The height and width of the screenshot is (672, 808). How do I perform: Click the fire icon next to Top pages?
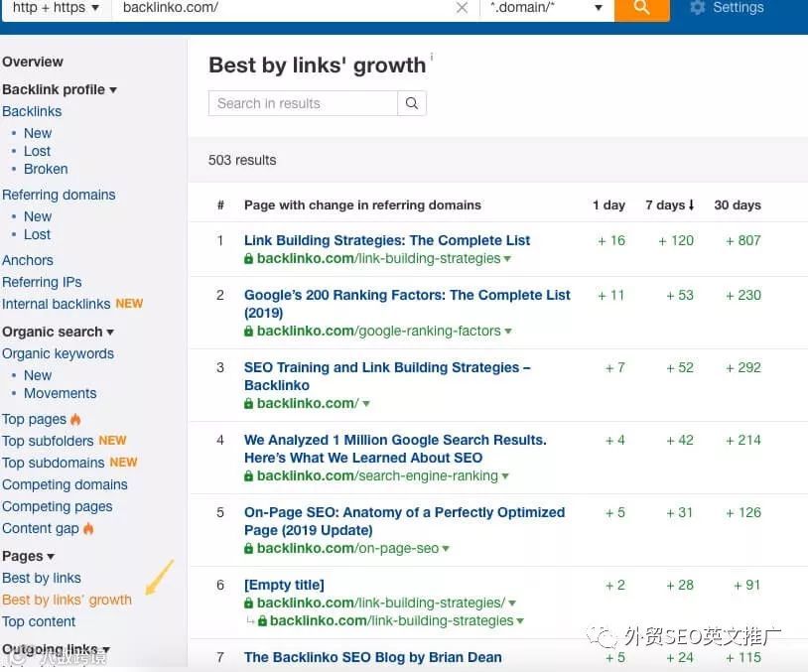pos(75,419)
